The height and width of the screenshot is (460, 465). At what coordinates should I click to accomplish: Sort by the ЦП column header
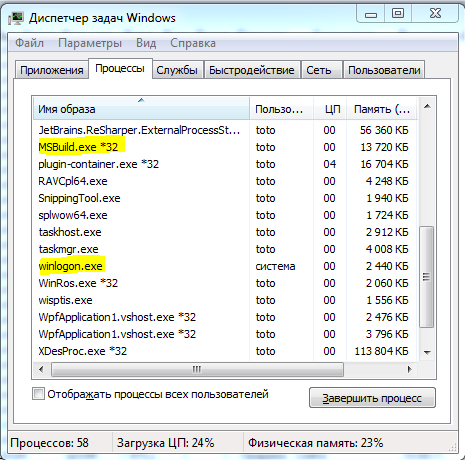pos(330,109)
